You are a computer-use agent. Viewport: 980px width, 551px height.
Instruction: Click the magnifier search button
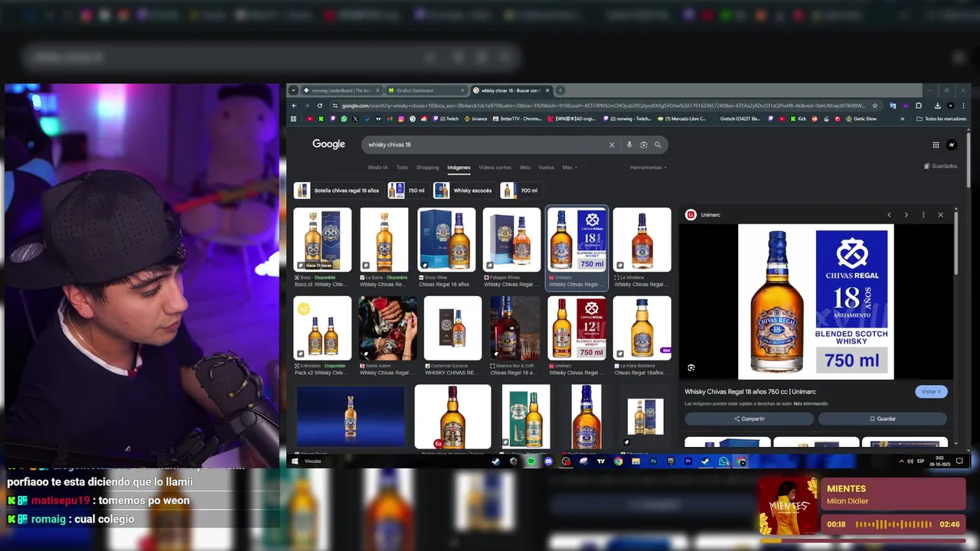[x=658, y=145]
